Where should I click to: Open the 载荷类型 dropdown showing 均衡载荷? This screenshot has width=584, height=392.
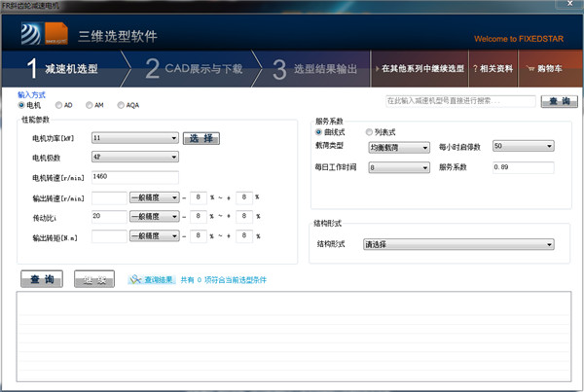pyautogui.click(x=399, y=148)
